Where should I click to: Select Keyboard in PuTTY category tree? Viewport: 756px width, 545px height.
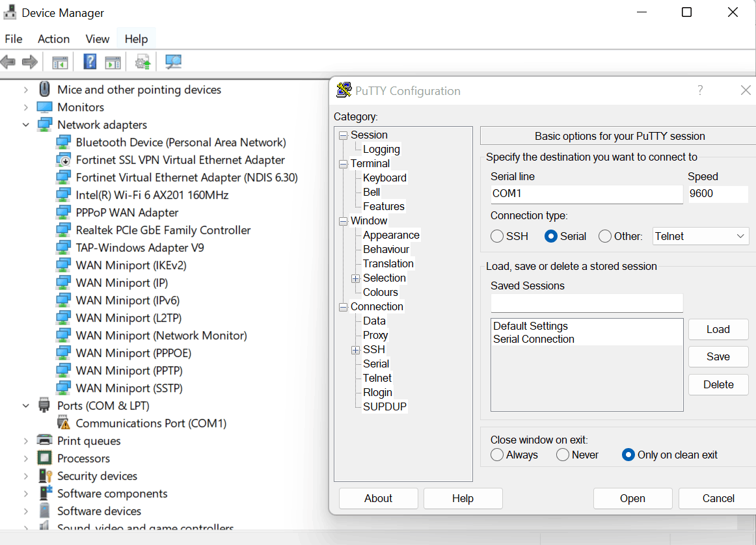coord(385,178)
